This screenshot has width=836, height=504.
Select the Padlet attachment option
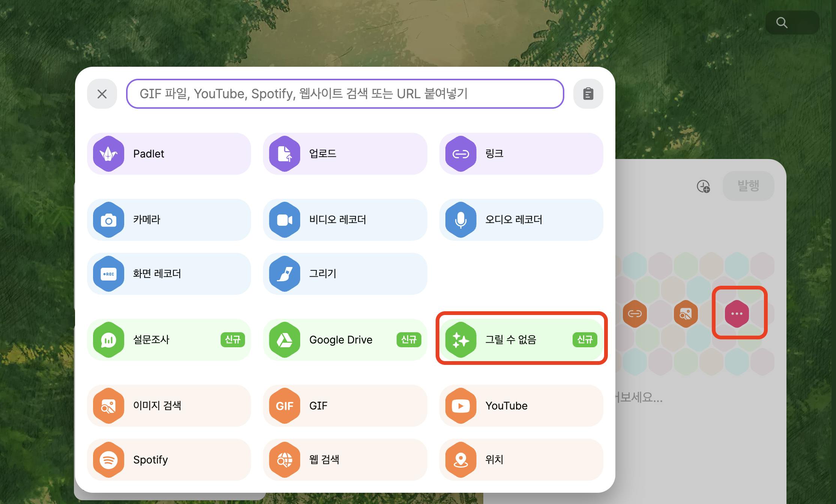169,154
